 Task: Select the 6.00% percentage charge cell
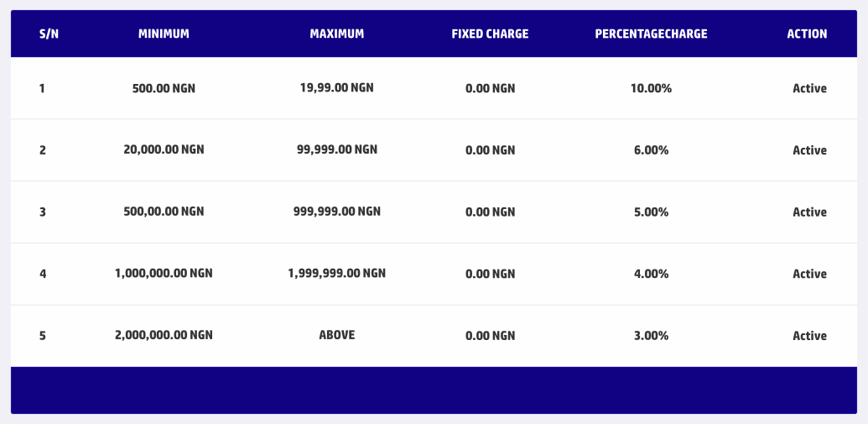pyautogui.click(x=651, y=150)
